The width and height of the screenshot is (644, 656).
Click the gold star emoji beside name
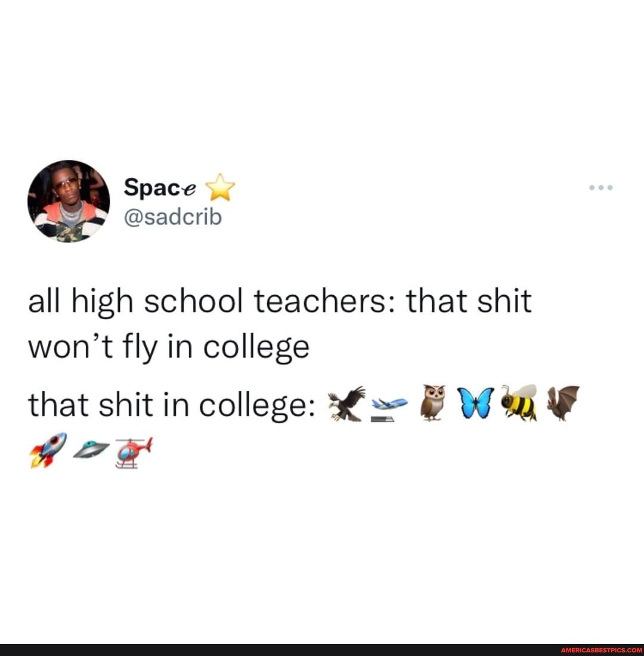(221, 187)
